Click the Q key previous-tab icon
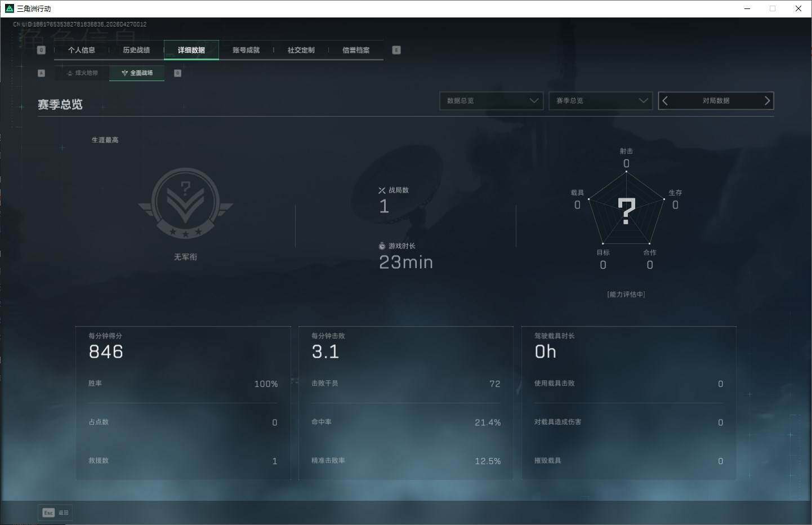Image resolution: width=812 pixels, height=525 pixels. [41, 50]
